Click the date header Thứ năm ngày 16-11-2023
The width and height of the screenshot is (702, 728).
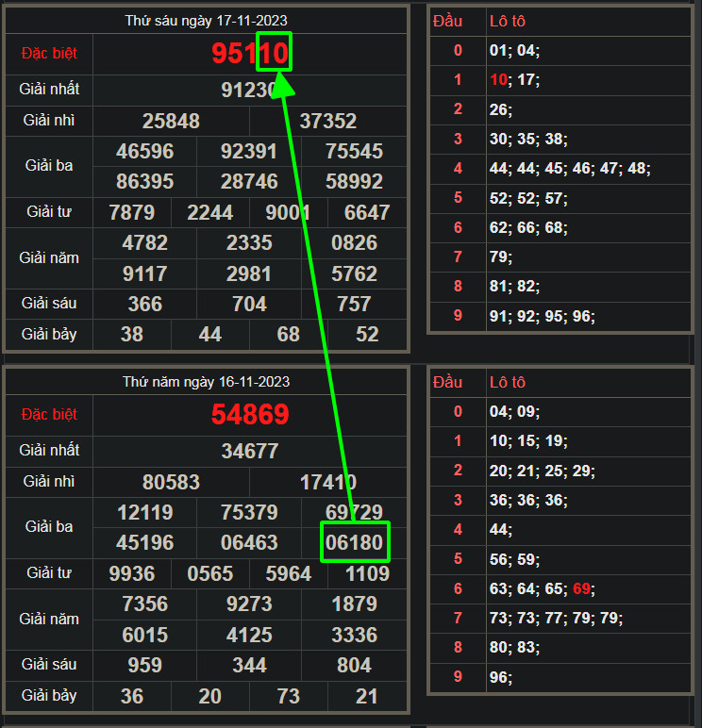(x=207, y=382)
